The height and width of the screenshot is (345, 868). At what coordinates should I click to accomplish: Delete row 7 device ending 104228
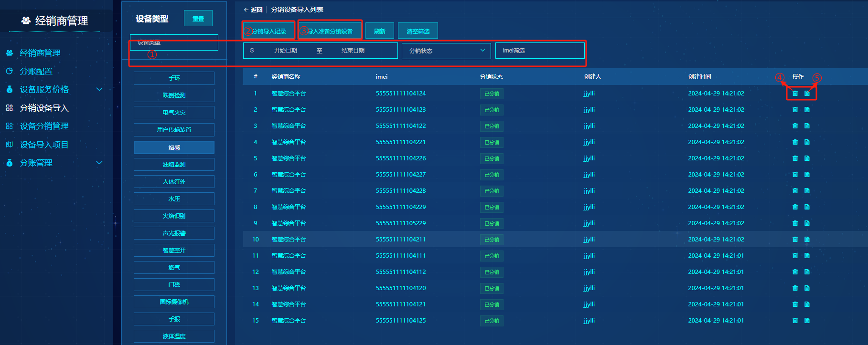click(x=795, y=191)
